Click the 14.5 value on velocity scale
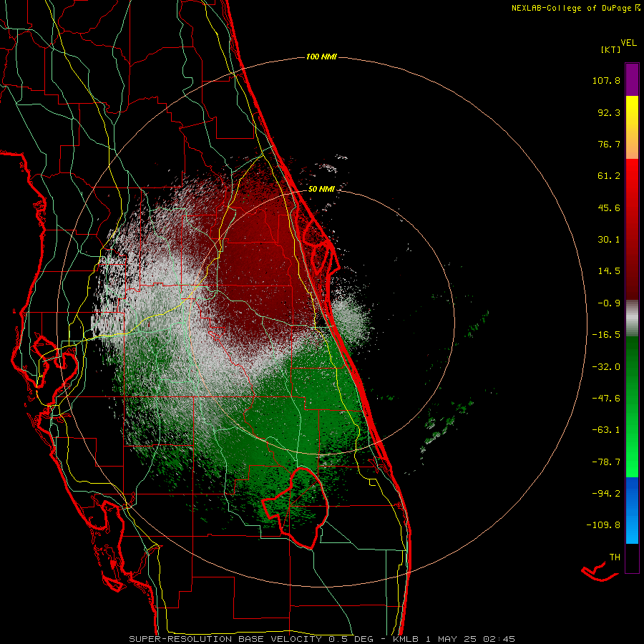 pyautogui.click(x=609, y=271)
